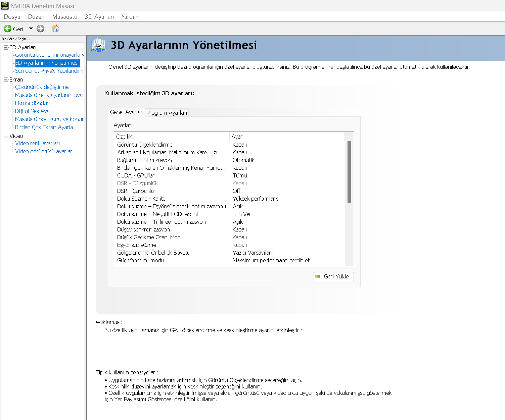
Task: Select Arkaplan Uygulaması Maksimum Kare Hızı row
Action: [x=230, y=152]
